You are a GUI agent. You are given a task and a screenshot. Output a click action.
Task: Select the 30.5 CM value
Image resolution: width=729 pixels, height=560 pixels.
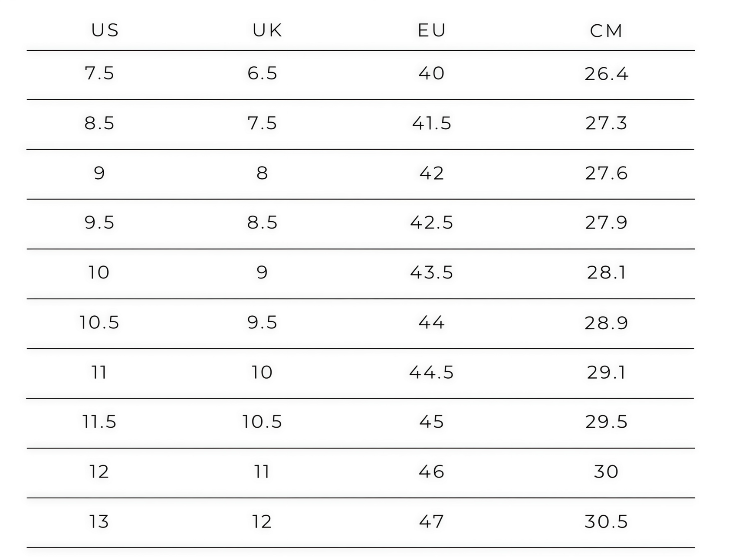pyautogui.click(x=606, y=522)
